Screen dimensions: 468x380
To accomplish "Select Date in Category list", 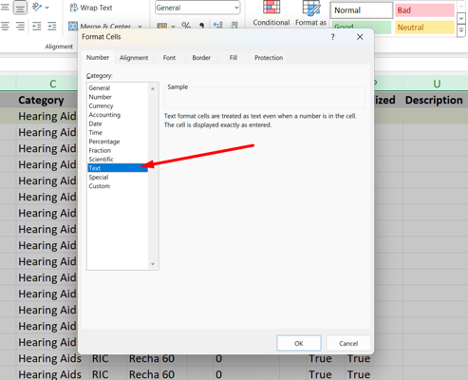I will [118, 124].
